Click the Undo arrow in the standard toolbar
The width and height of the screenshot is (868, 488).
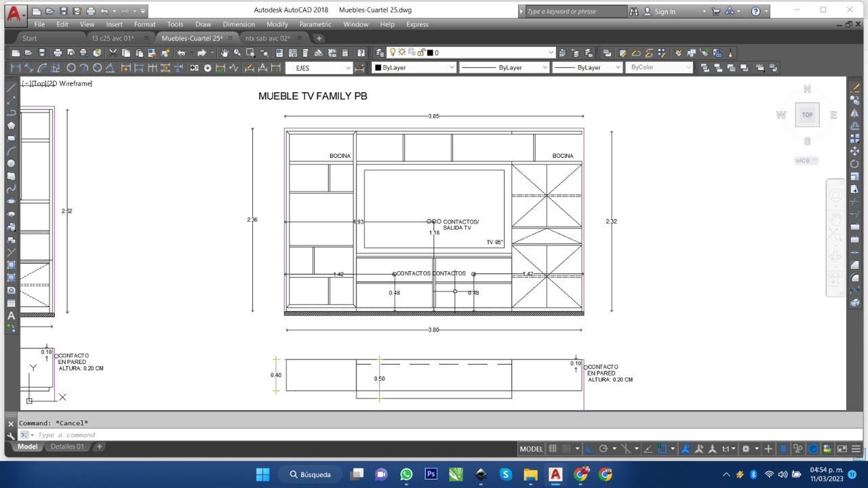[x=182, y=53]
